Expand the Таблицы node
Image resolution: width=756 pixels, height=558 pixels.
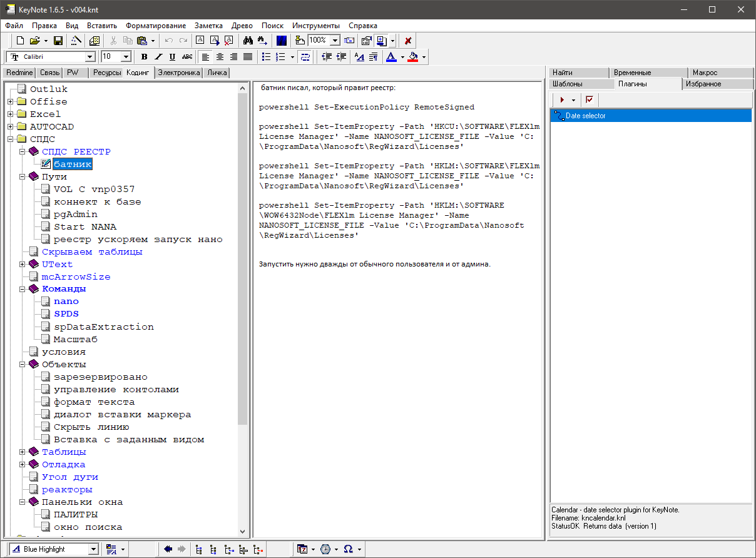tap(23, 452)
